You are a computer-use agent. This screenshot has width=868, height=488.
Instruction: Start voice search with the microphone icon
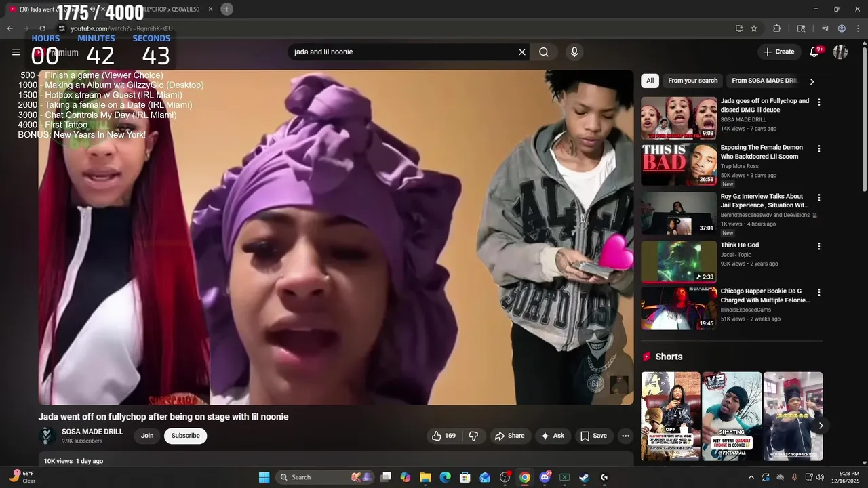click(574, 52)
